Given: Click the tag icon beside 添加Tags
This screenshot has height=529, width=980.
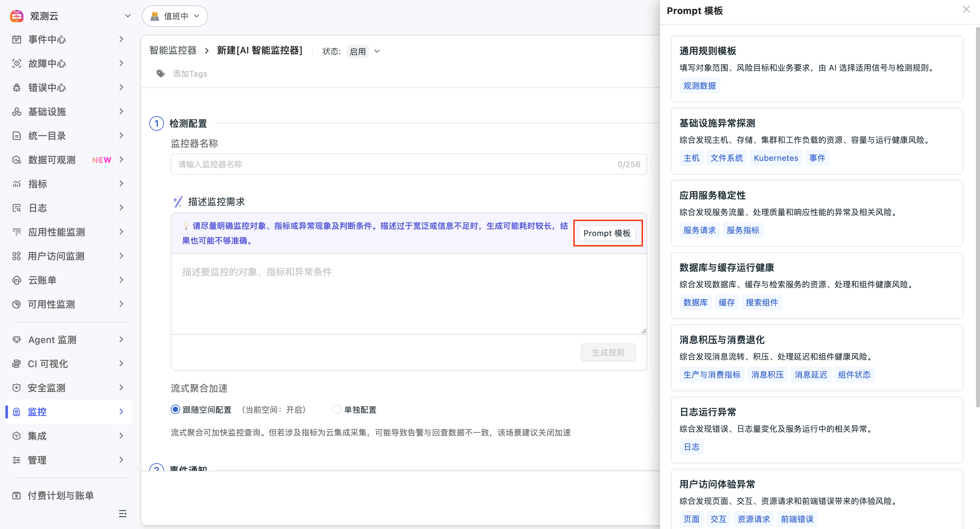Looking at the screenshot, I should (161, 74).
